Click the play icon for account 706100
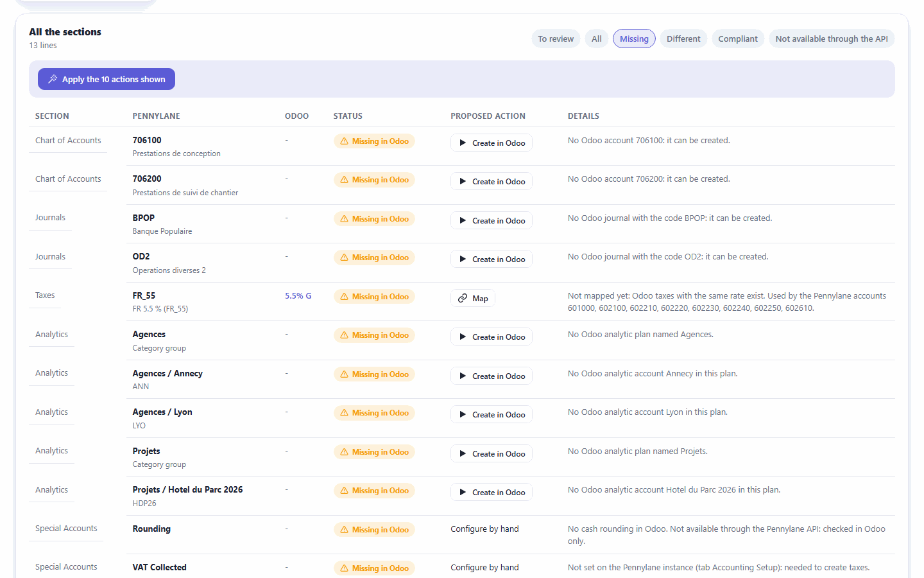This screenshot has height=578, width=924. (463, 143)
